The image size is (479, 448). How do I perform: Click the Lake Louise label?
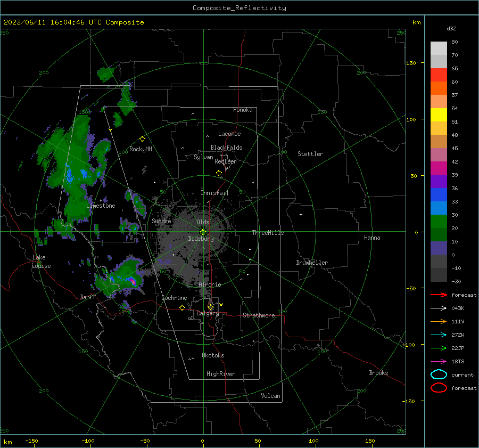tap(41, 262)
